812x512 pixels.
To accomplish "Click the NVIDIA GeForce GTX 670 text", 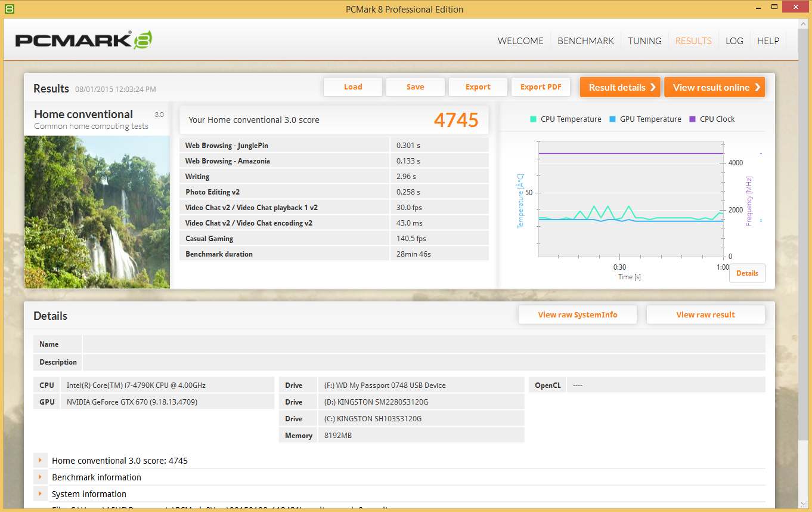I will (x=132, y=402).
